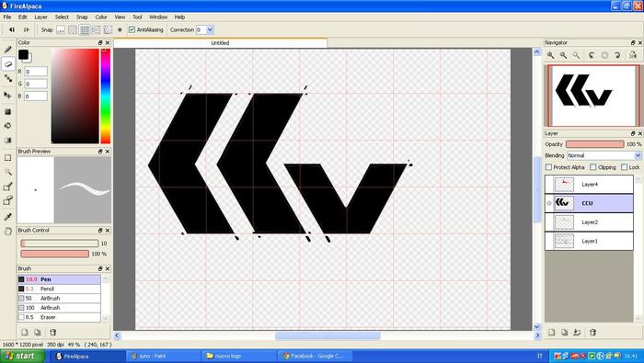The image size is (644, 363).
Task: Open the Window menu
Action: coord(157,17)
